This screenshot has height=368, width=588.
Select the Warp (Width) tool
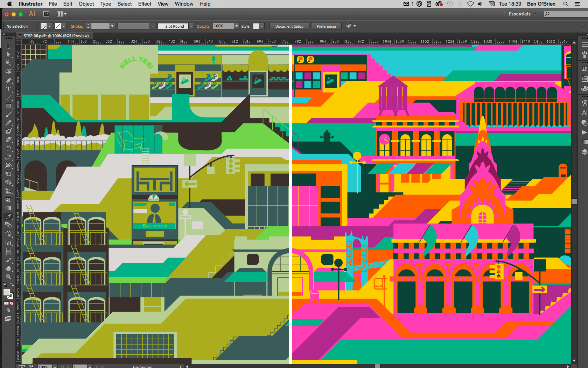coord(8,165)
